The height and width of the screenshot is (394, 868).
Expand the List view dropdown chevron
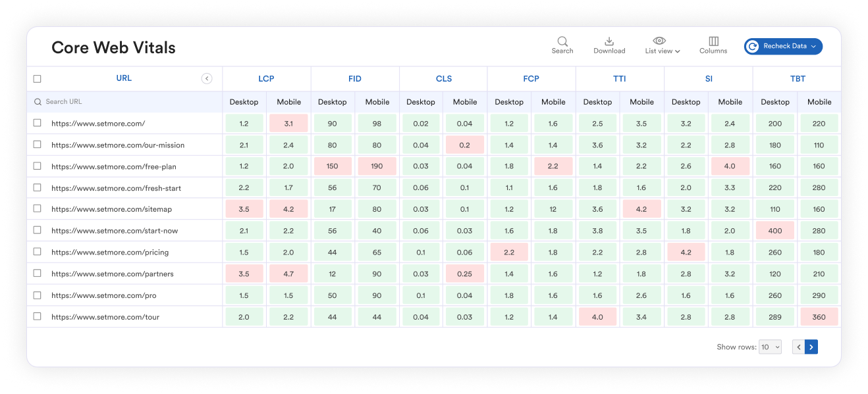tap(678, 51)
